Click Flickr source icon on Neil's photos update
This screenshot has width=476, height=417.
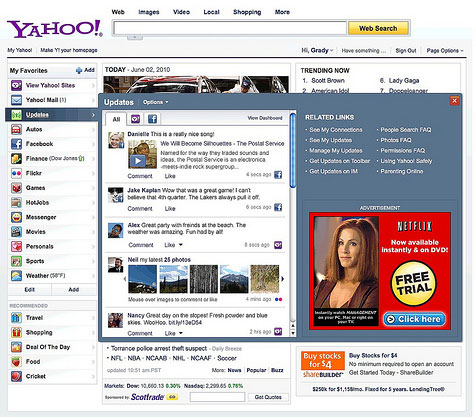(278, 299)
